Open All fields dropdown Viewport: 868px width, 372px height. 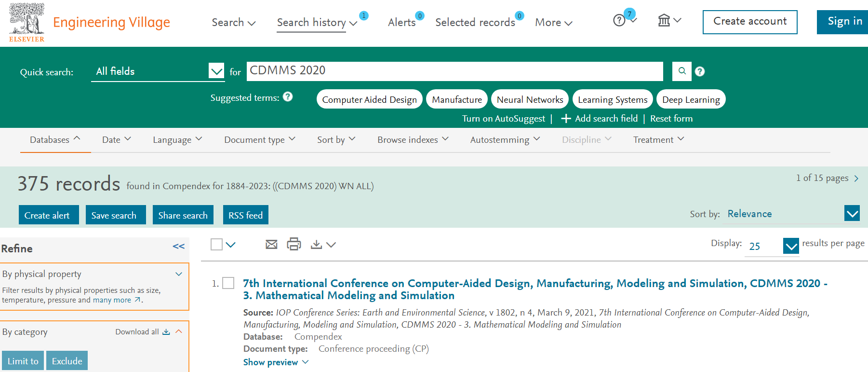158,71
